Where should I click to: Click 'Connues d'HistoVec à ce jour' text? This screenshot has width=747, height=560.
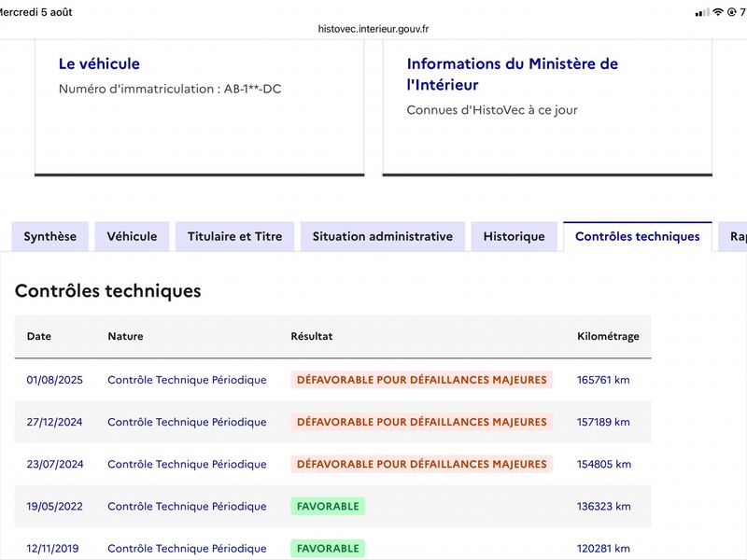[492, 110]
